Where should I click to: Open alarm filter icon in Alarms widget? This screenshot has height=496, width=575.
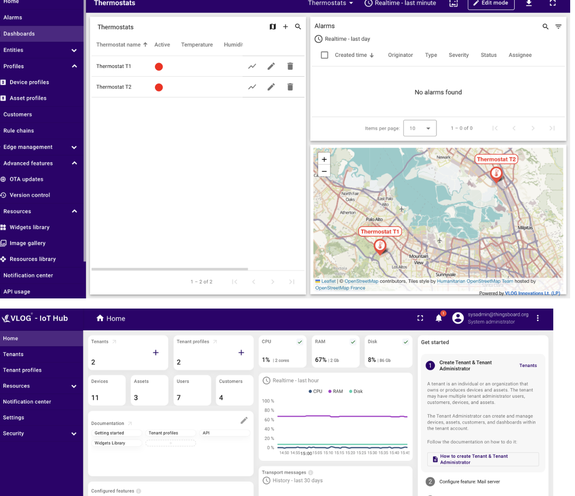[558, 26]
